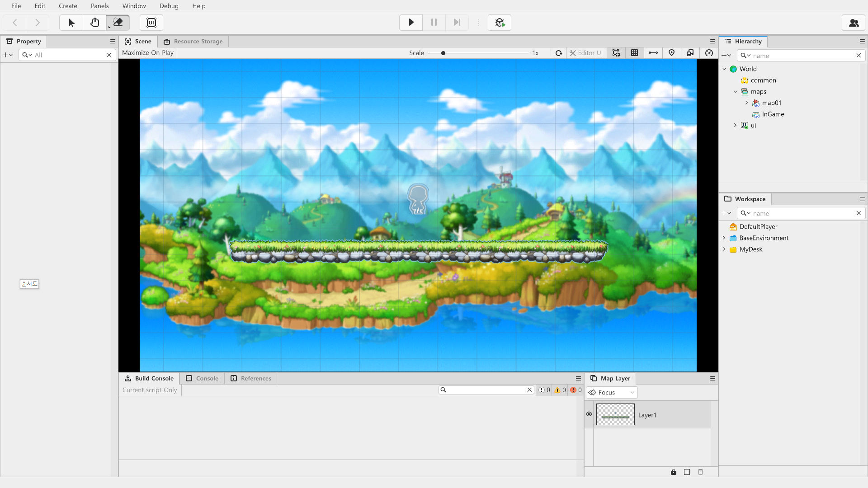The image size is (868, 488).
Task: Toggle Maximize On Play
Action: 148,53
